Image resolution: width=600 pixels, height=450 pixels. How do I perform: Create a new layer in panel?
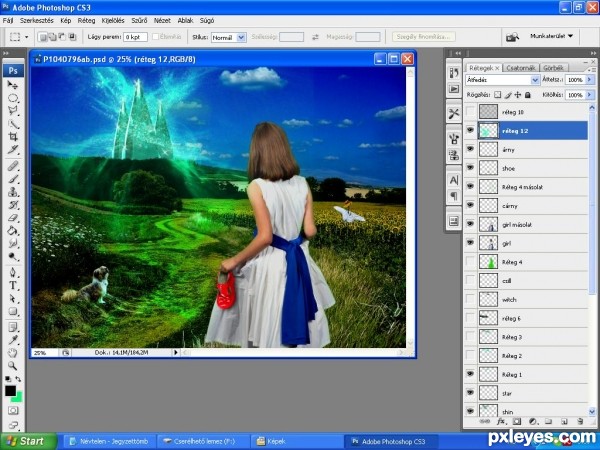click(x=564, y=422)
